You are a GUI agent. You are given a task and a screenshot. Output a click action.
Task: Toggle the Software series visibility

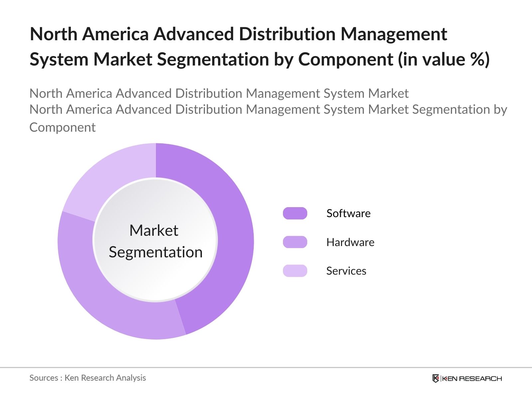coord(348,213)
